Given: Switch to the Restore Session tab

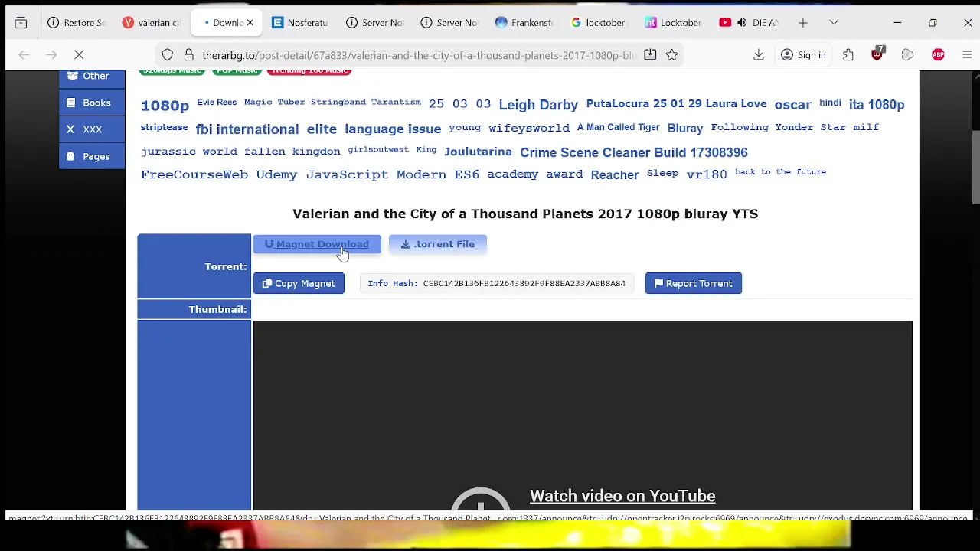Looking at the screenshot, I should coord(76,23).
